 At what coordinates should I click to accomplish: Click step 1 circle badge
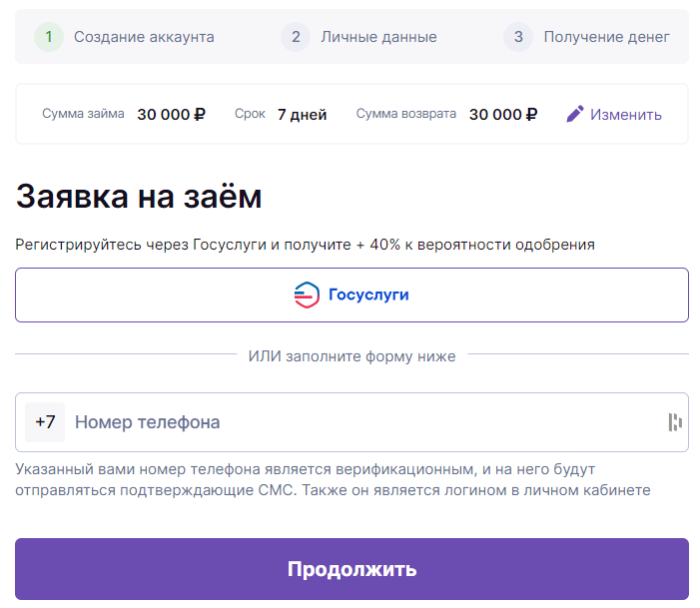tap(49, 37)
